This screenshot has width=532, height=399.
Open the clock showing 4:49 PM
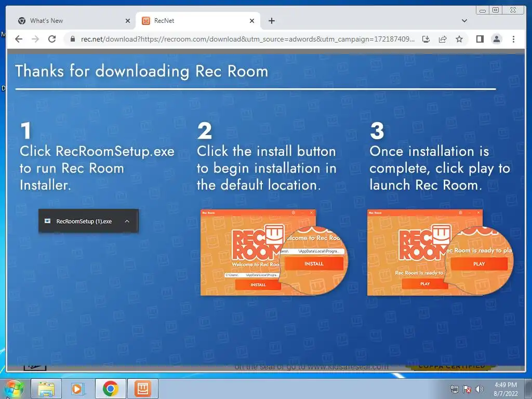[x=506, y=389]
